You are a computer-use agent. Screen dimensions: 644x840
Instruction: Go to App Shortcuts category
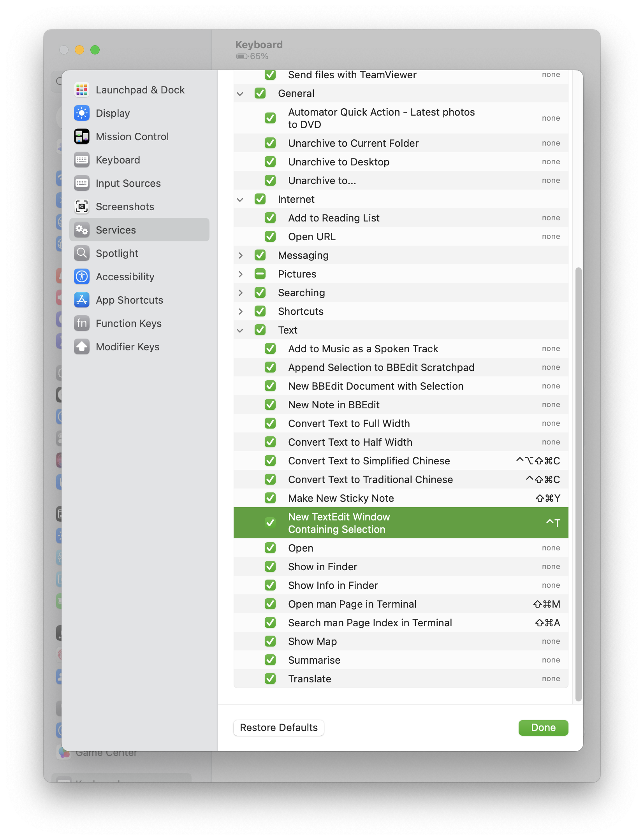139,300
